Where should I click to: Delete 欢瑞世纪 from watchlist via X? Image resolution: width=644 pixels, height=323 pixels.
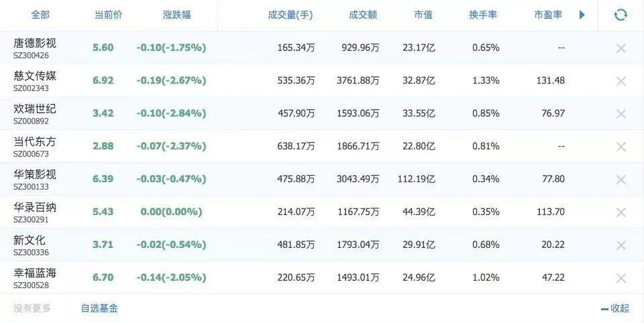coord(621,113)
